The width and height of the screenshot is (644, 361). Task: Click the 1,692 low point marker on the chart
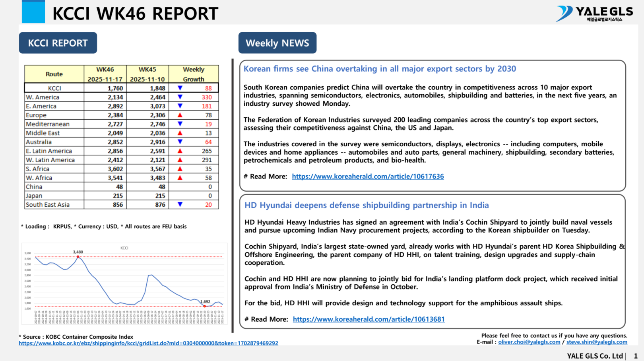point(205,306)
